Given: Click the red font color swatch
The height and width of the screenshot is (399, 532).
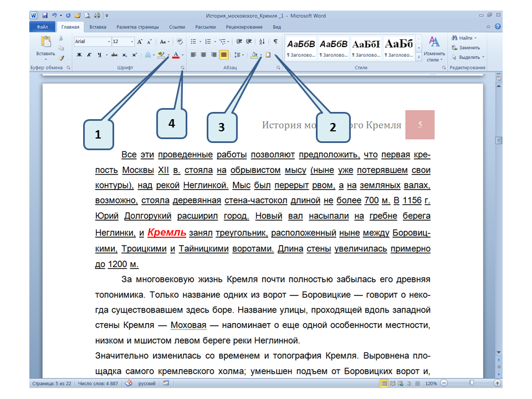Looking at the screenshot, I should tap(176, 55).
